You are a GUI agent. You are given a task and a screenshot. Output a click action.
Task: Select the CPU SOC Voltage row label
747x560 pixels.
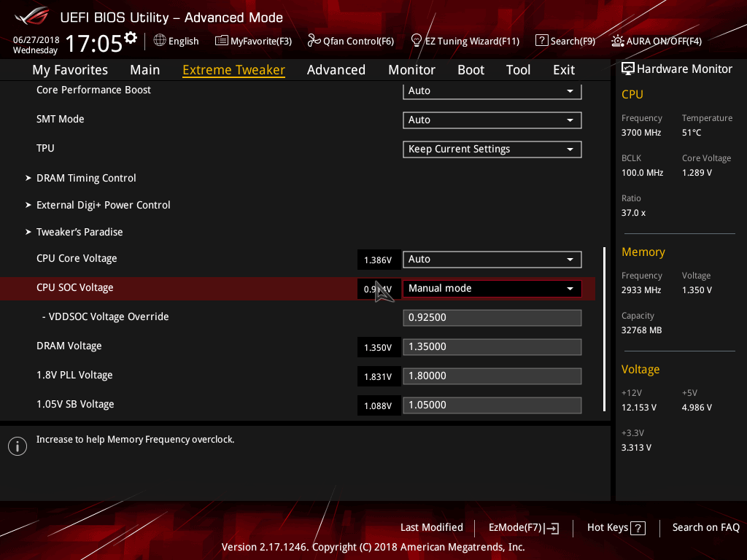(75, 287)
